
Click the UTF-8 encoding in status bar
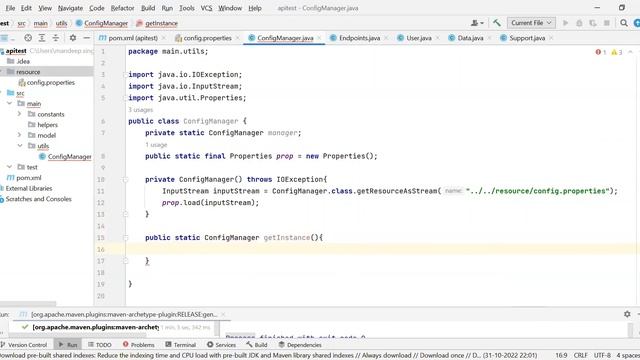click(602, 356)
